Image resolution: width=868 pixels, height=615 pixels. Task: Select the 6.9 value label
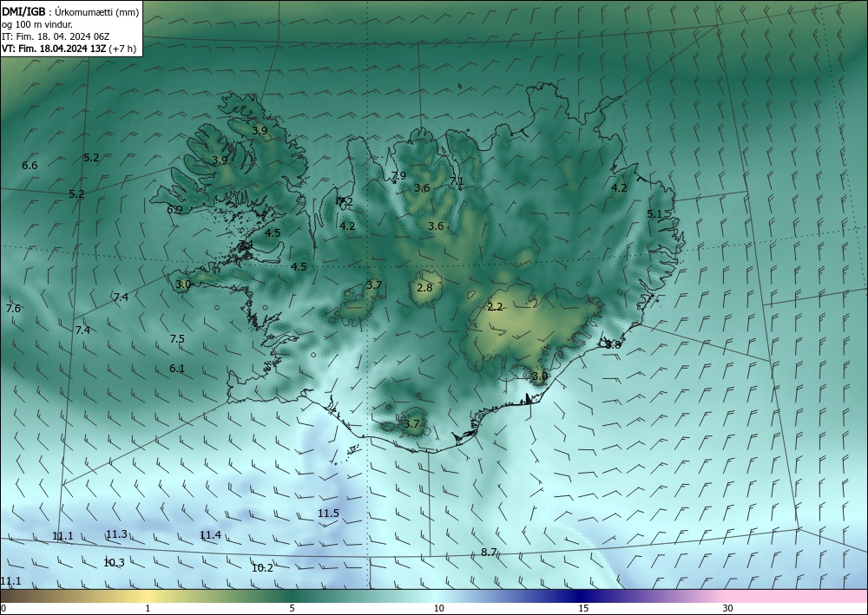coord(174,210)
